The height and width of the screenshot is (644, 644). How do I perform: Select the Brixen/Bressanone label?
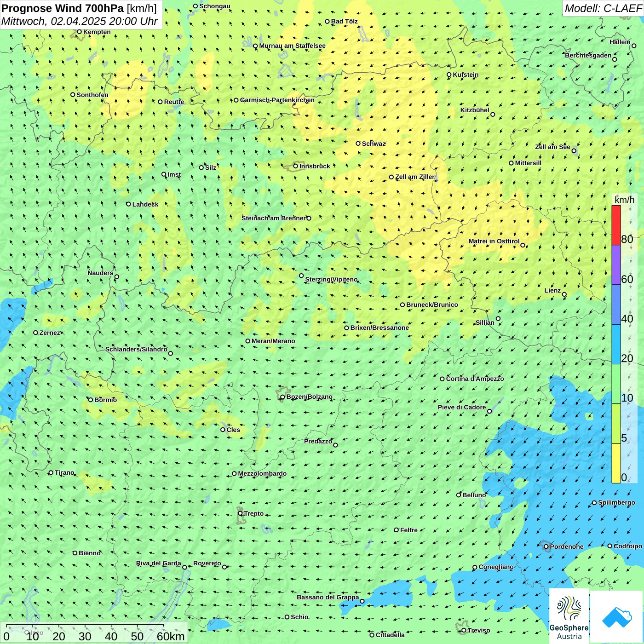click(379, 328)
